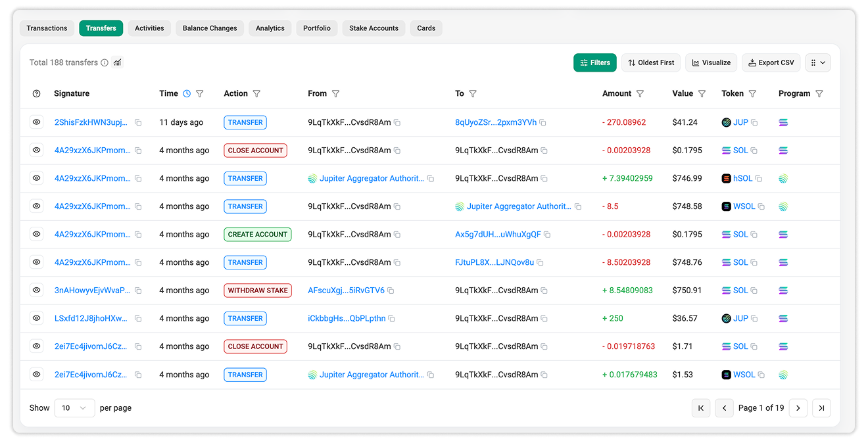Open sender AFscuXgj...5iRvGTV6
Image resolution: width=868 pixels, height=443 pixels.
pos(346,290)
